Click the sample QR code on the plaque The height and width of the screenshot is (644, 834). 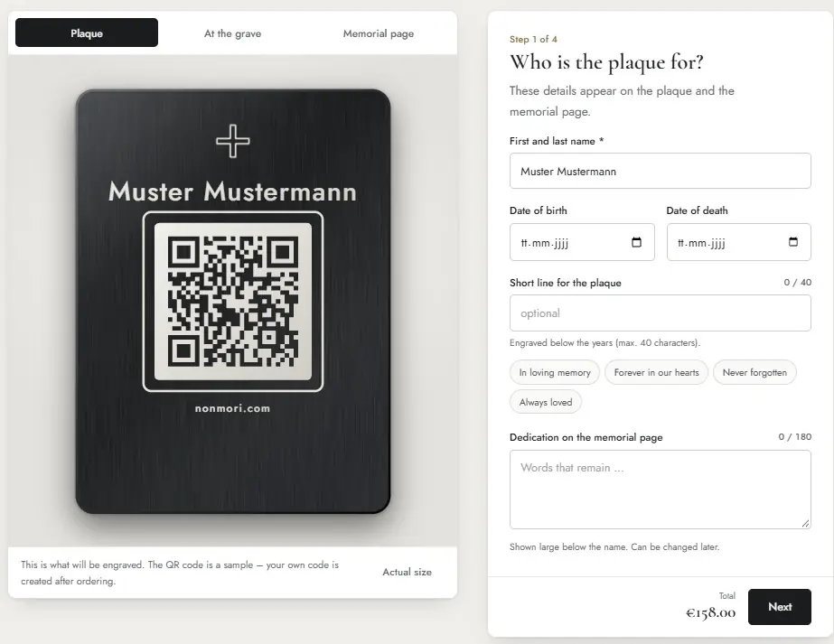click(x=233, y=302)
